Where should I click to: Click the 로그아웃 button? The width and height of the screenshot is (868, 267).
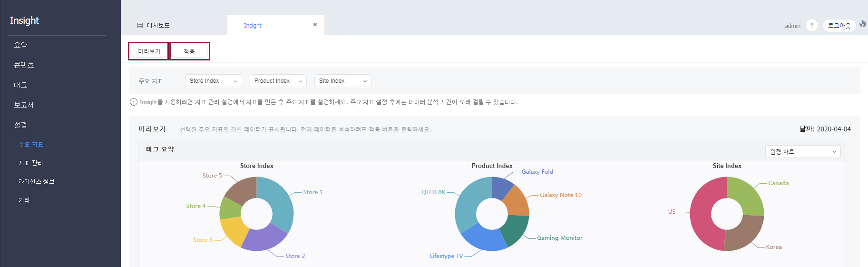pyautogui.click(x=839, y=26)
